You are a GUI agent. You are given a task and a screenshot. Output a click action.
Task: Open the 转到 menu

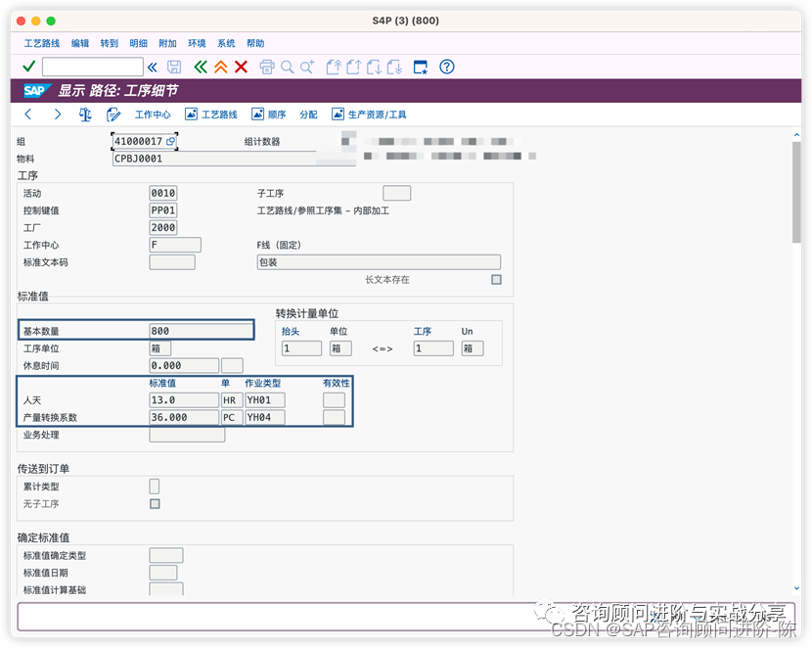pyautogui.click(x=110, y=43)
